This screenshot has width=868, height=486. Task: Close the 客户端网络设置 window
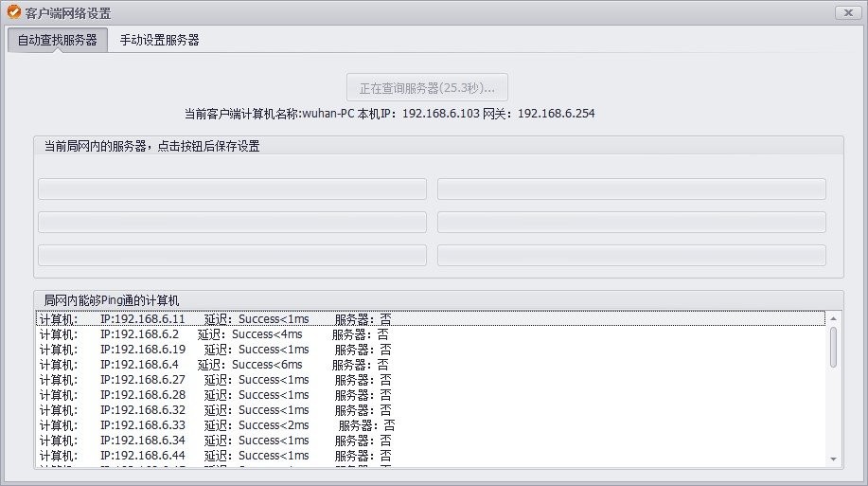pos(848,12)
